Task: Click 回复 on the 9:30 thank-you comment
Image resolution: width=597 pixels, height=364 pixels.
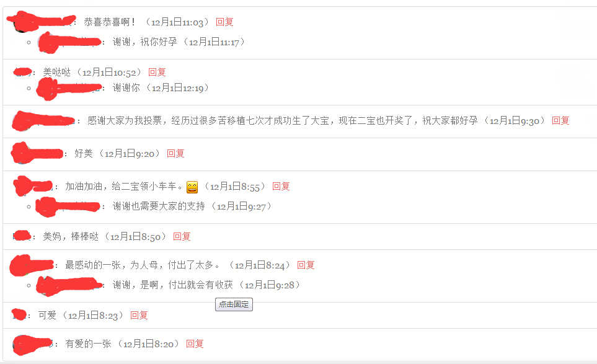Action: (560, 121)
